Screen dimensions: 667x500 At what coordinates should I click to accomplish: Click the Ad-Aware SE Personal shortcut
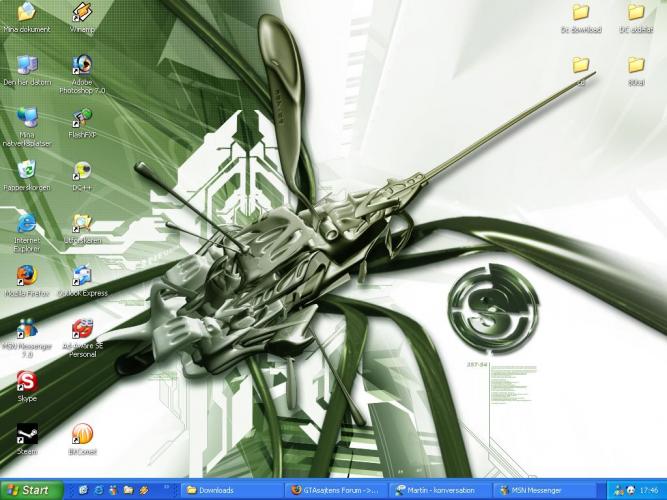(x=82, y=329)
